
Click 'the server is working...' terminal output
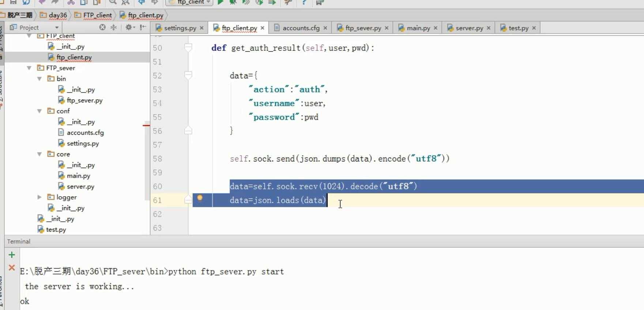pos(79,287)
